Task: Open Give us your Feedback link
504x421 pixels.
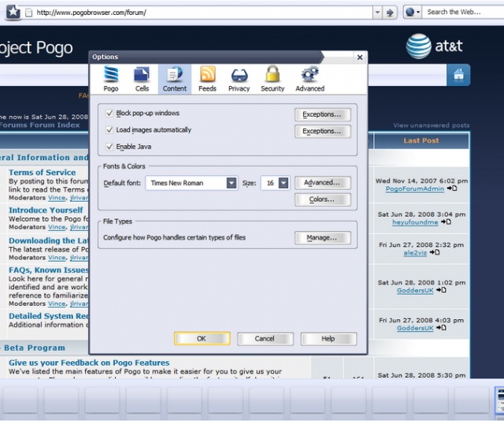Action: (x=89, y=363)
